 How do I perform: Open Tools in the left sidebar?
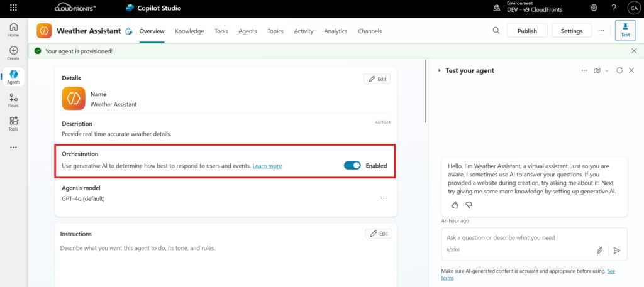14,124
